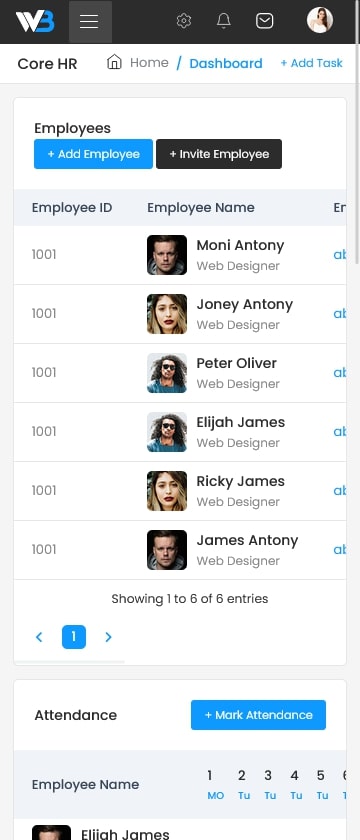Click Moni Antony's profile photo

click(x=167, y=255)
